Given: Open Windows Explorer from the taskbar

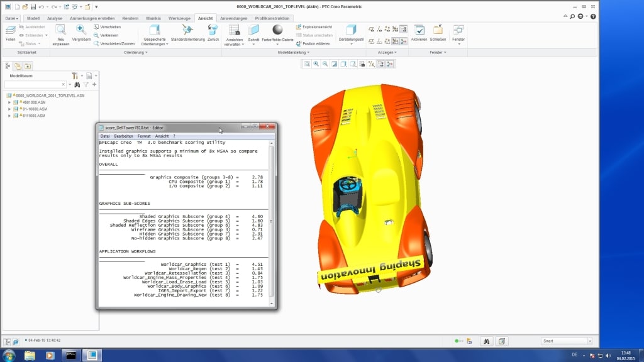Looking at the screenshot, I should (x=30, y=355).
